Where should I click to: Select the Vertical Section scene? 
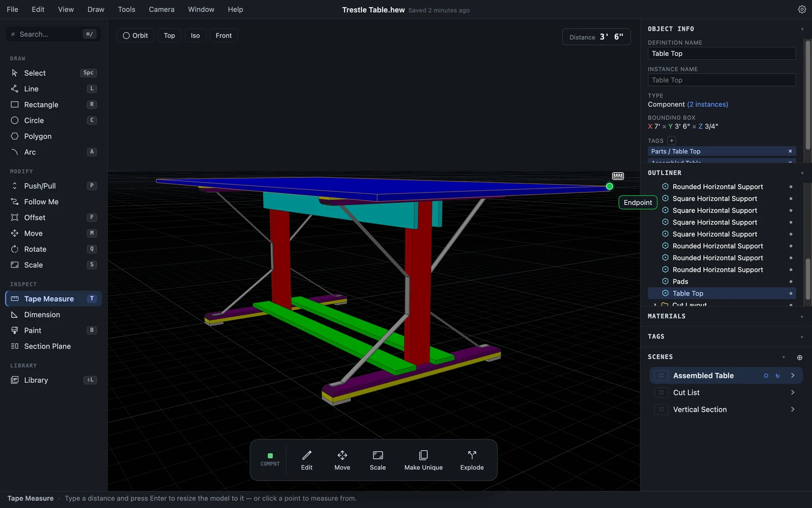click(x=726, y=409)
